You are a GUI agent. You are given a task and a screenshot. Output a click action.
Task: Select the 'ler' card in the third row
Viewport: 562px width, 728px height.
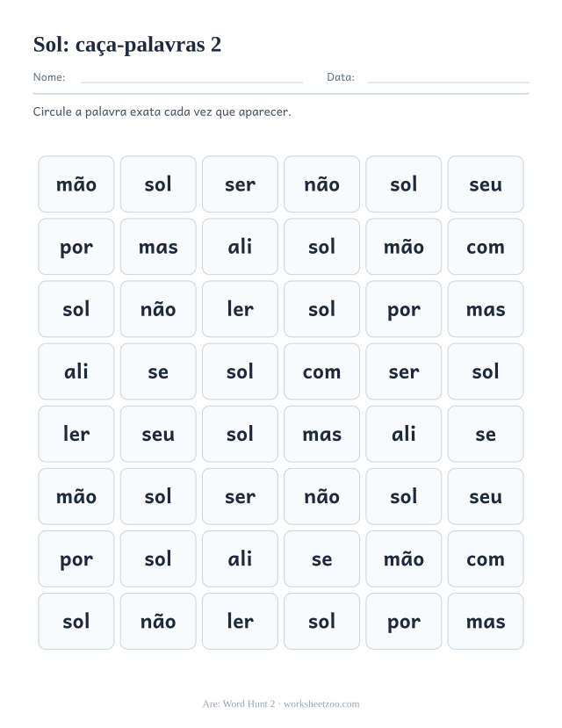tap(240, 309)
